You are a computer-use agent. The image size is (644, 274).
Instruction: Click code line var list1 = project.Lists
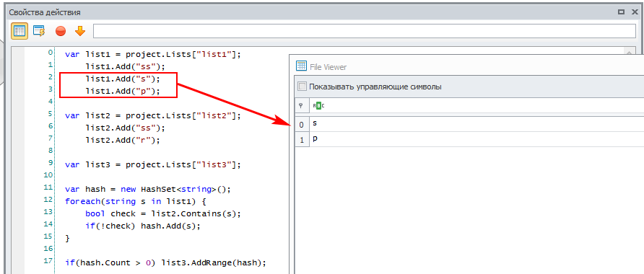(153, 54)
